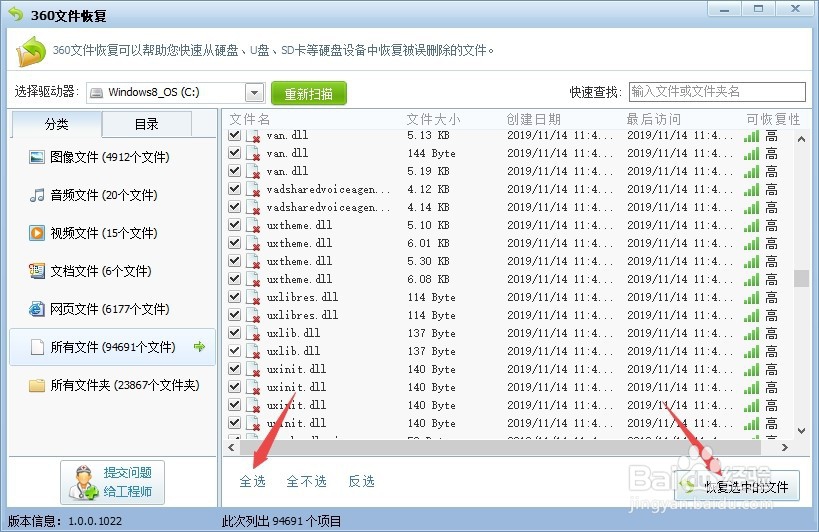
Task: Click the image files category icon
Action: tap(37, 157)
